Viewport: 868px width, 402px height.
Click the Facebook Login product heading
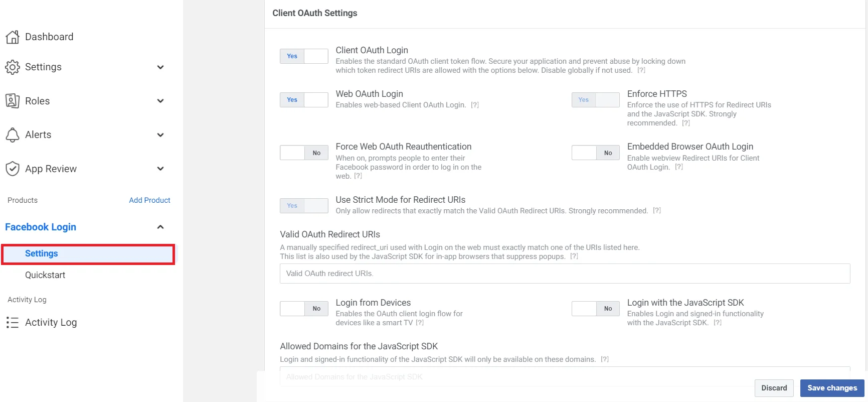point(41,227)
